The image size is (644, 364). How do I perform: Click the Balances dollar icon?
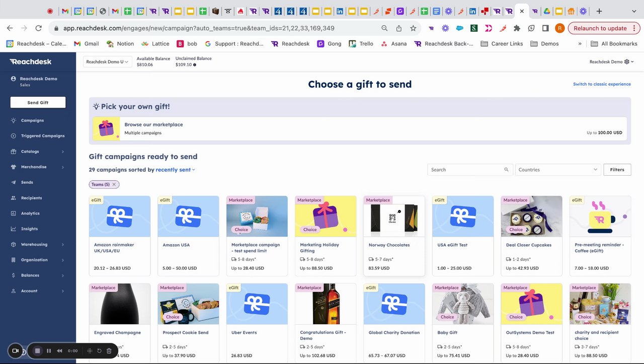coord(14,275)
